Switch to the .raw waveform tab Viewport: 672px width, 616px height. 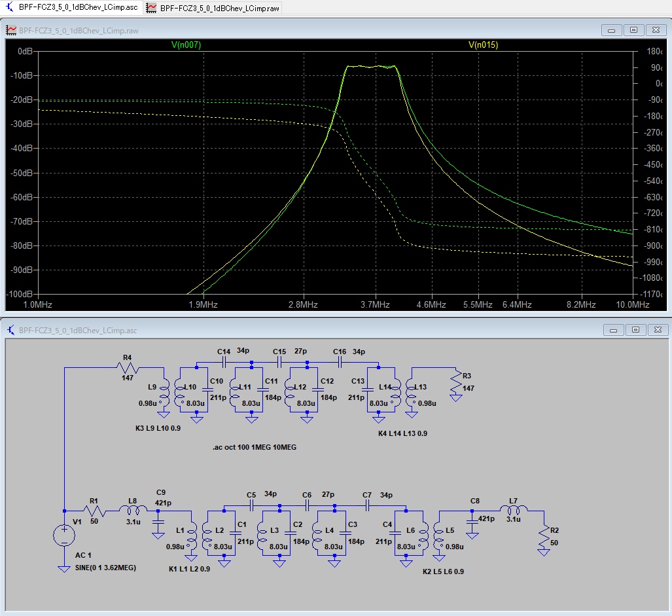coord(213,8)
